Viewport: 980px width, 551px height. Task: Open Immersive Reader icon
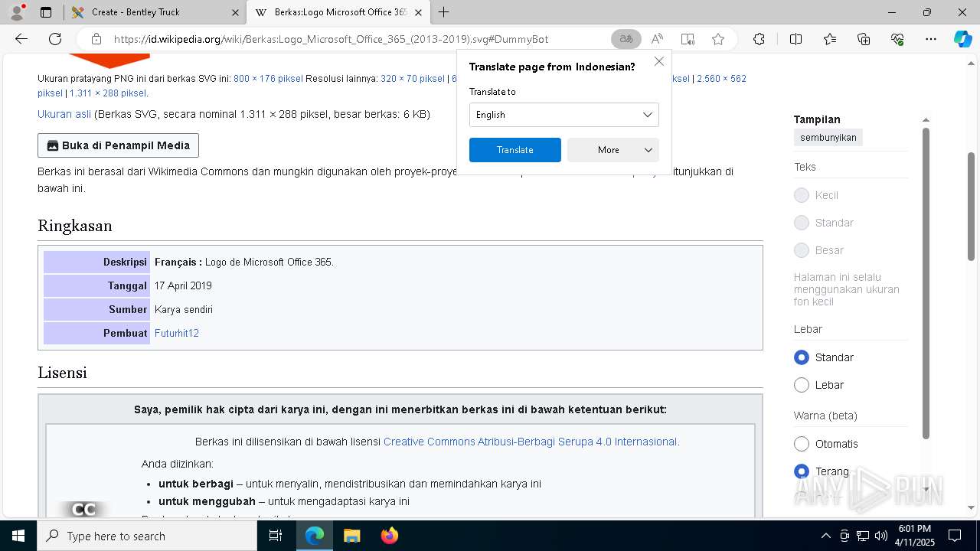688,39
